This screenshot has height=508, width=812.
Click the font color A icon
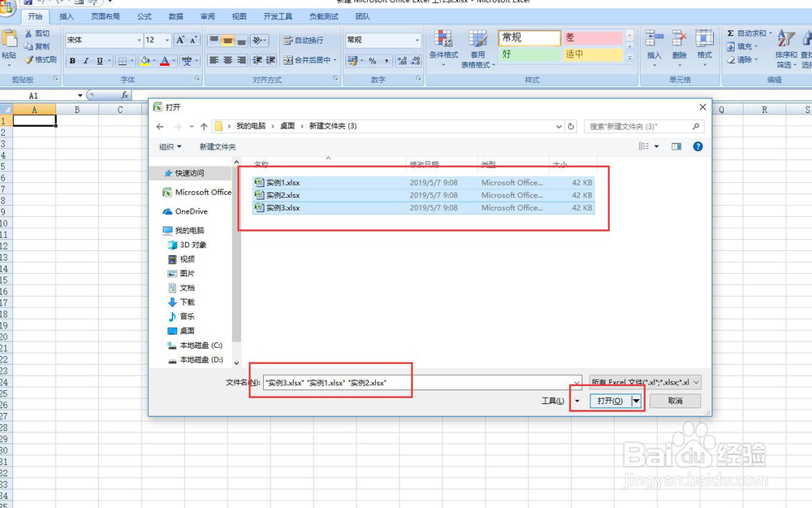(x=165, y=61)
